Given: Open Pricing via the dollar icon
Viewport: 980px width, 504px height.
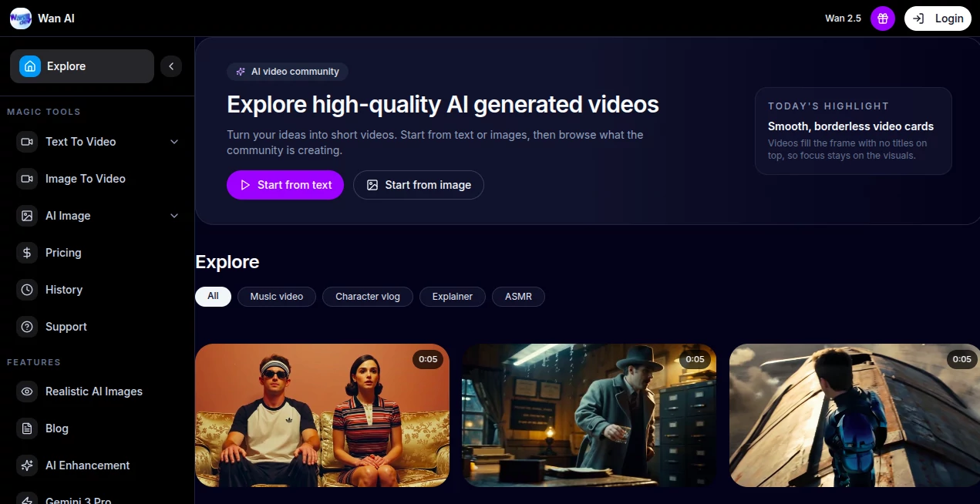Looking at the screenshot, I should (x=26, y=252).
